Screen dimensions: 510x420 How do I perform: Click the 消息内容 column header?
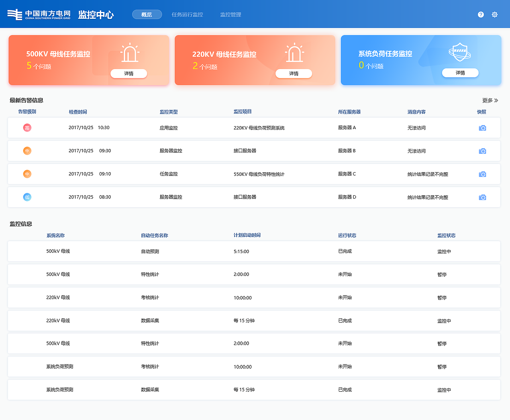416,112
